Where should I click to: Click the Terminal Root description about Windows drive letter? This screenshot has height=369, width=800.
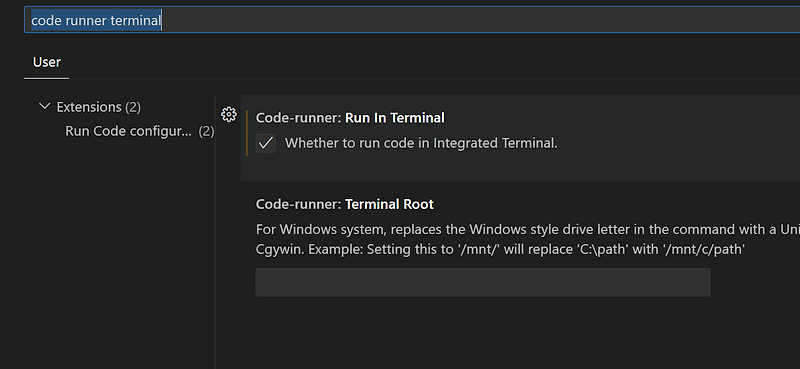(x=528, y=240)
